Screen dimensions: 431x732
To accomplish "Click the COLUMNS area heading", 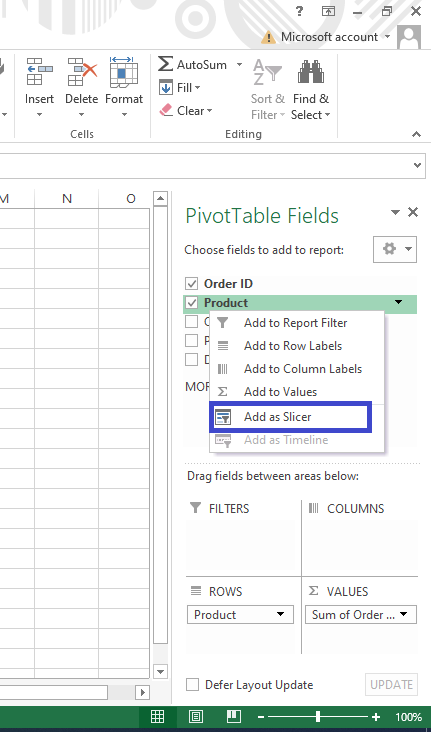I will coord(355,508).
